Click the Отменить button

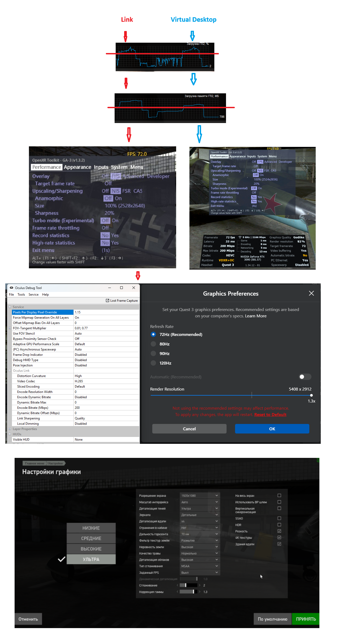(x=28, y=619)
